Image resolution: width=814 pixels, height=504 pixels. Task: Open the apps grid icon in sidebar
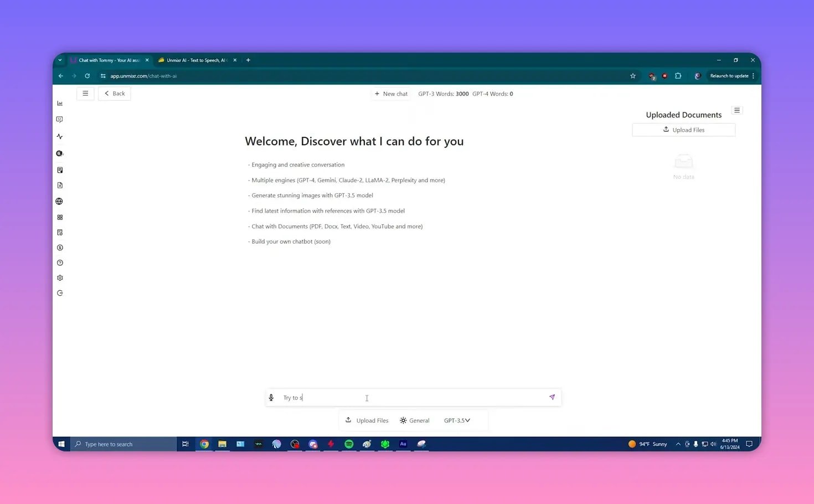pyautogui.click(x=60, y=217)
